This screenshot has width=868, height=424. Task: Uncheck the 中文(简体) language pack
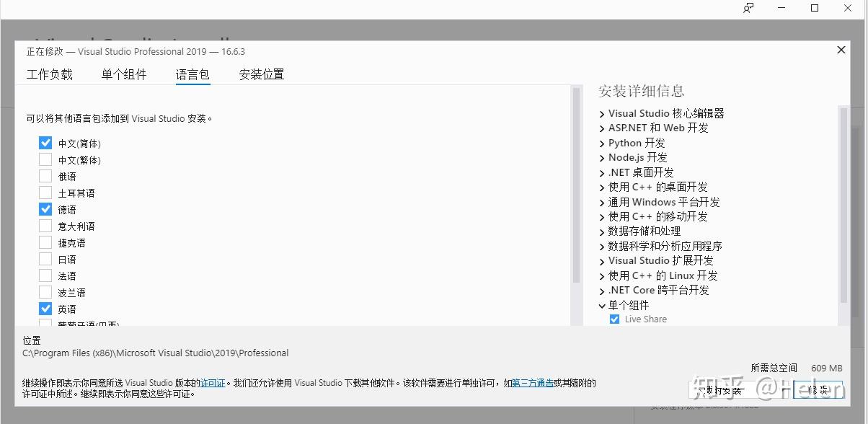[45, 143]
